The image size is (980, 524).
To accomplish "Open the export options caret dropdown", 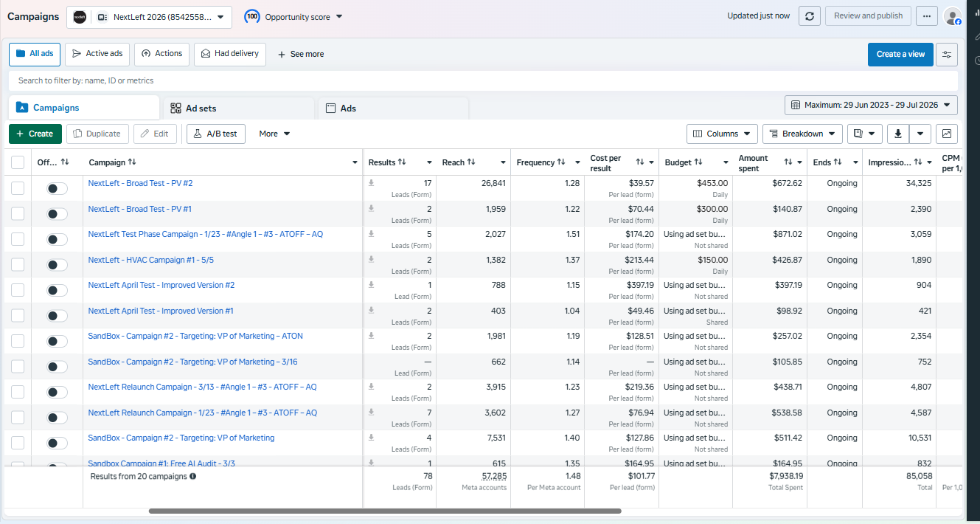I will pyautogui.click(x=920, y=134).
